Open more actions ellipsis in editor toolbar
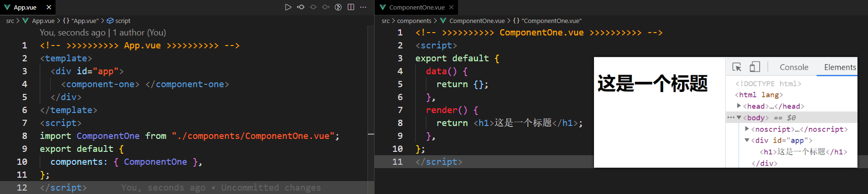The width and height of the screenshot is (868, 194). pos(363,7)
